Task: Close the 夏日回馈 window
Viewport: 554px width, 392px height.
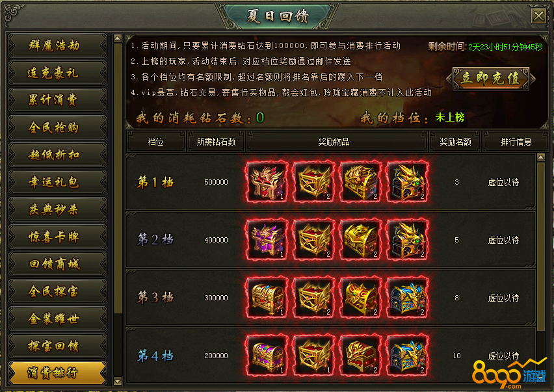Action: [539, 16]
